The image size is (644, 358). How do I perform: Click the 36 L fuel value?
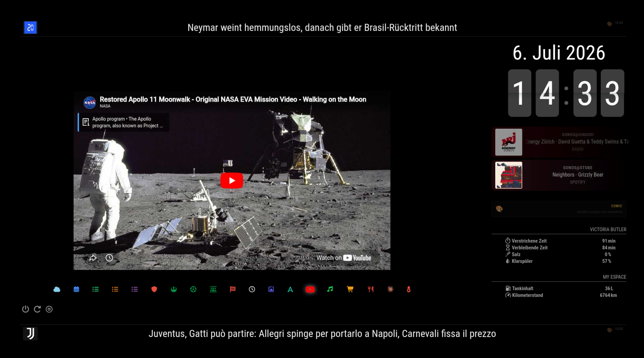click(609, 288)
